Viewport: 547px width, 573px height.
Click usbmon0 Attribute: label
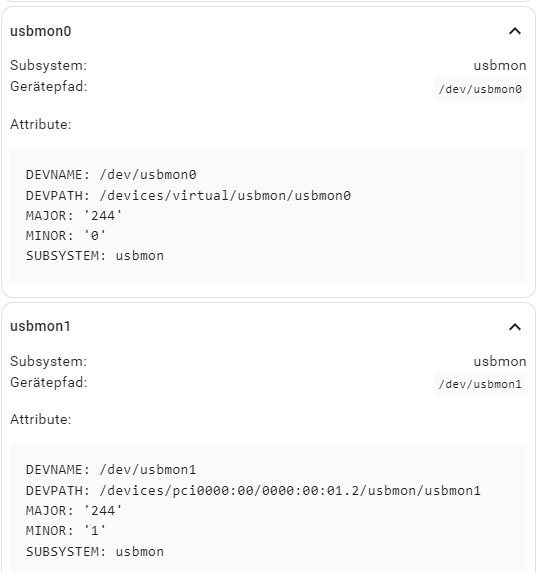(41, 124)
